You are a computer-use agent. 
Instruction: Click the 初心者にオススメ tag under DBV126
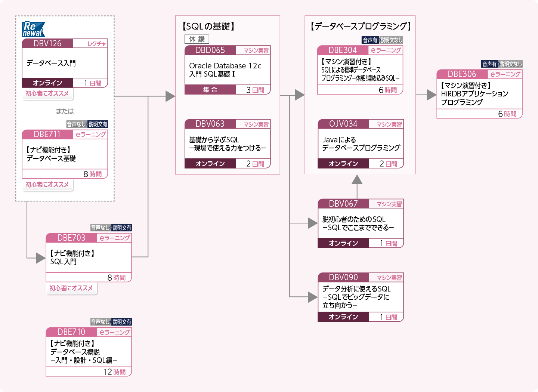[47, 93]
